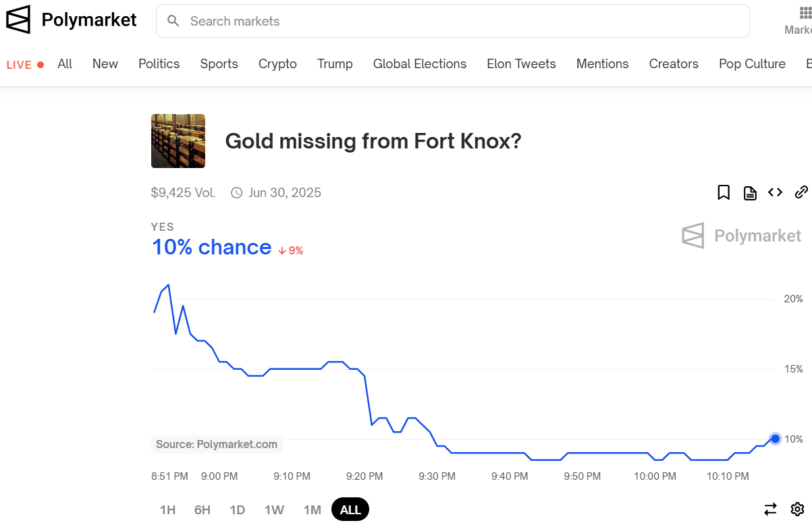Click the Gold missing from Fort Knox title
Viewport: 812px width, 525px height.
(x=373, y=141)
